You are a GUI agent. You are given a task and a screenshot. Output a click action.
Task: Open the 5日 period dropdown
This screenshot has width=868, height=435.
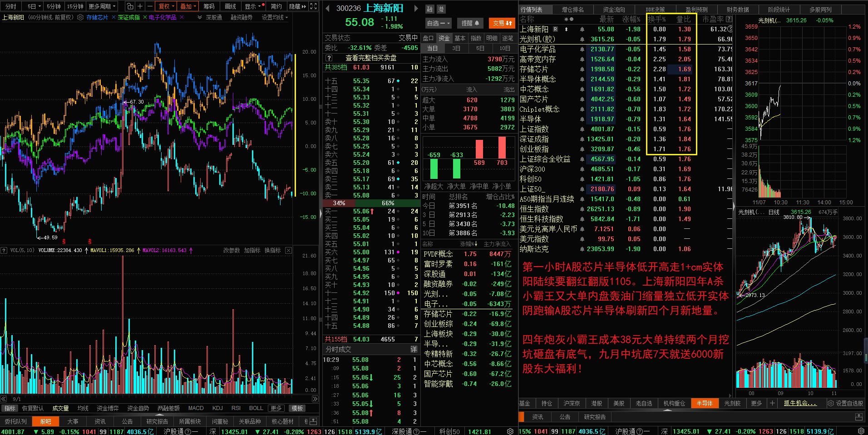pos(34,6)
